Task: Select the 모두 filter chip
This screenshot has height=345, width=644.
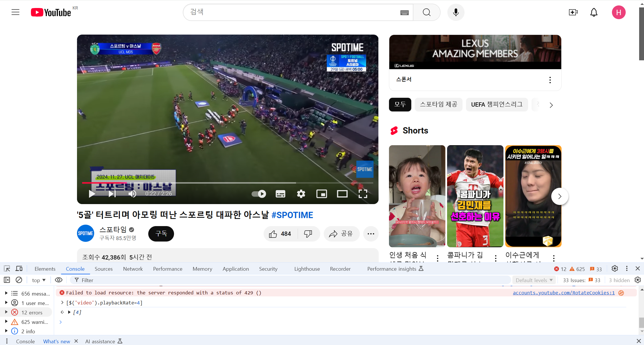Action: pos(400,105)
